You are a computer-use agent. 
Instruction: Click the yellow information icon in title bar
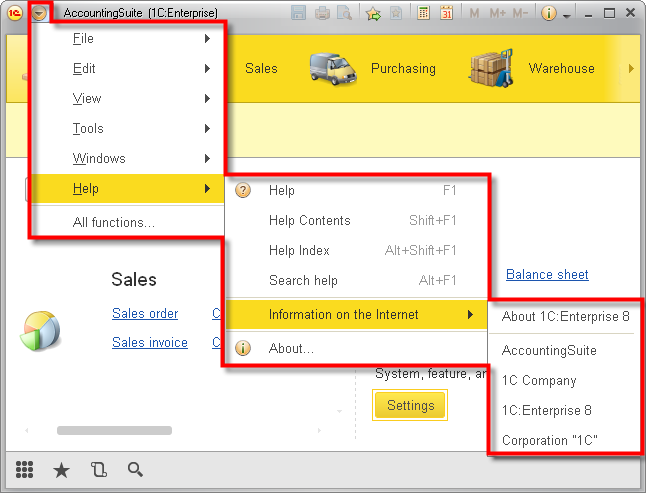pyautogui.click(x=549, y=13)
